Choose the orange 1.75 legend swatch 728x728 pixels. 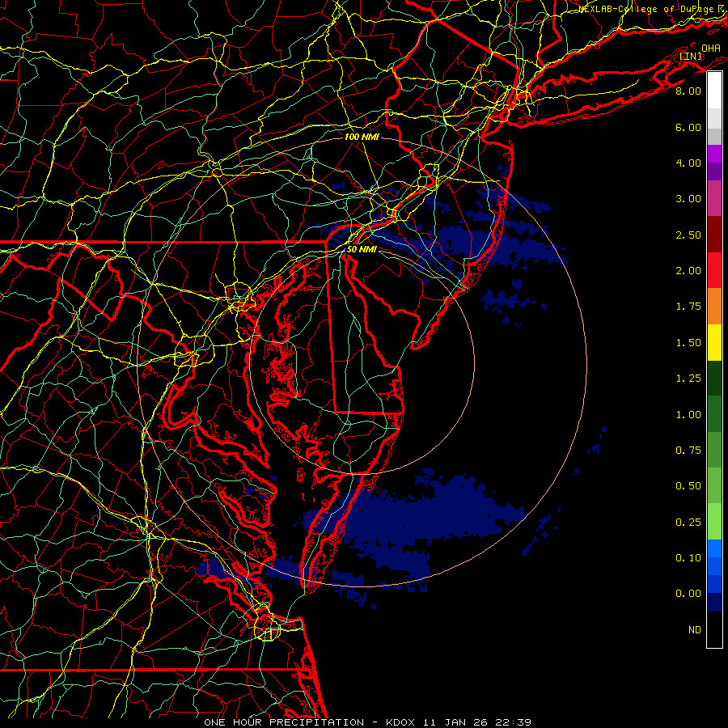pyautogui.click(x=714, y=307)
